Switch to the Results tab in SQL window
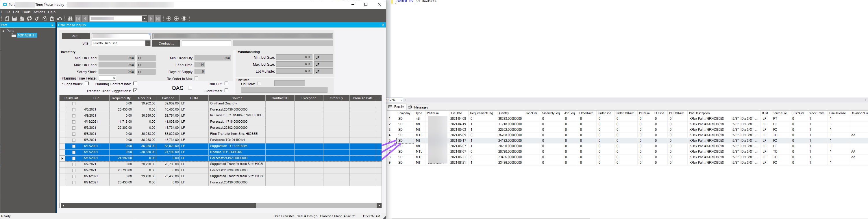 pos(397,107)
